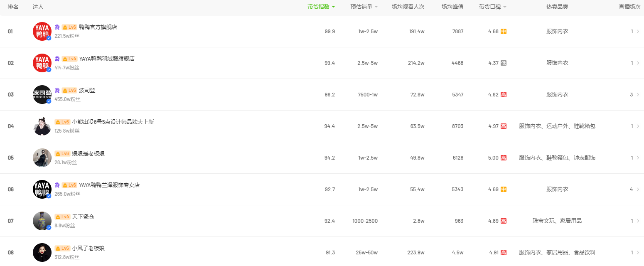Open 鸭鸭官方旗舰店 avatar
Screen dimensions: 644x266
coord(42,31)
